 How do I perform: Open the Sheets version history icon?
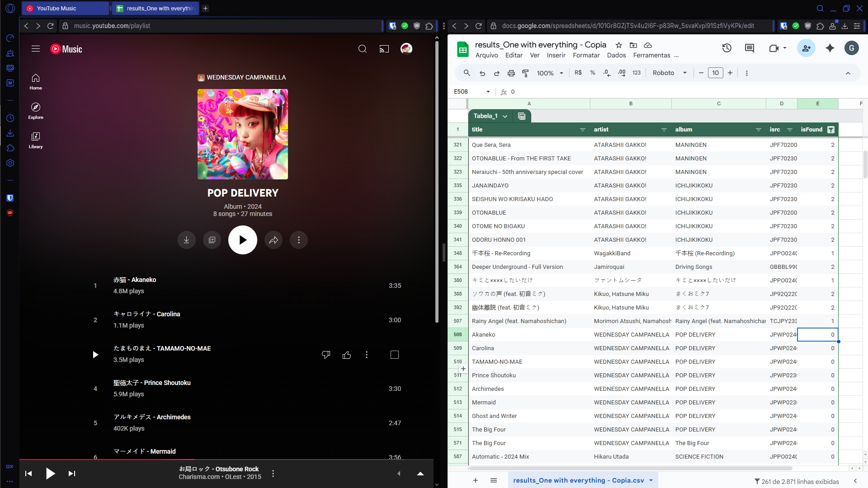click(x=726, y=48)
